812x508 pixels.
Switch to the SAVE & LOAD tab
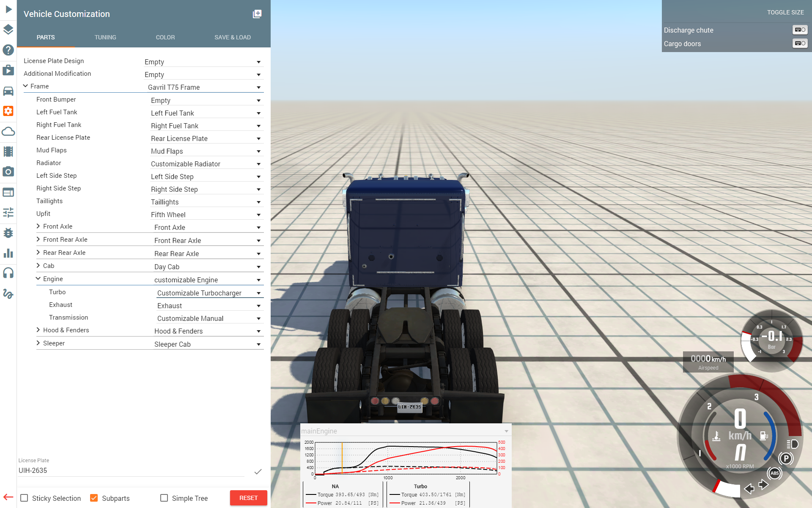pos(233,37)
